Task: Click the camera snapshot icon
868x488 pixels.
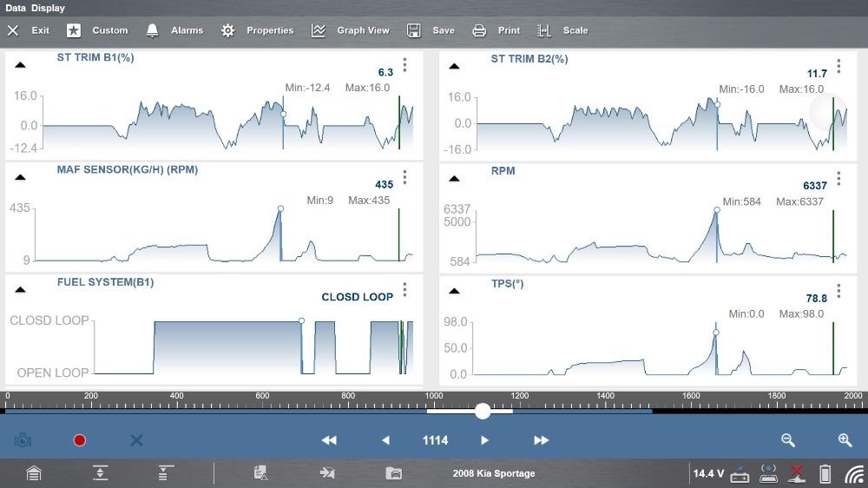Action: tap(23, 440)
